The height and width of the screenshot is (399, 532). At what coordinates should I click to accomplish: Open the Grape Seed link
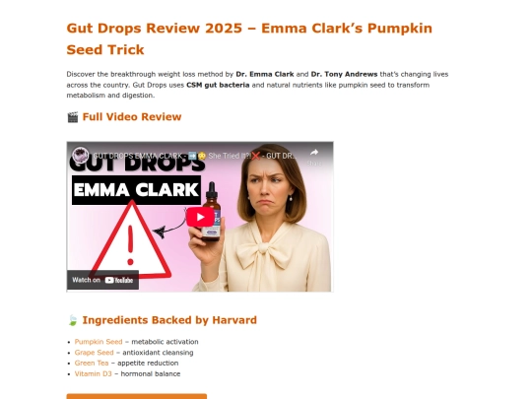pyautogui.click(x=94, y=353)
